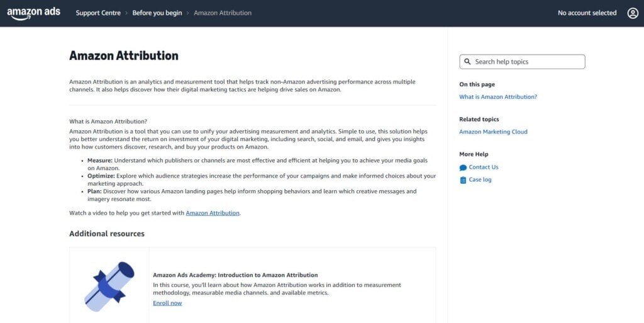Click the Contact Us chat bubble icon
This screenshot has height=323, width=644.
tap(464, 167)
